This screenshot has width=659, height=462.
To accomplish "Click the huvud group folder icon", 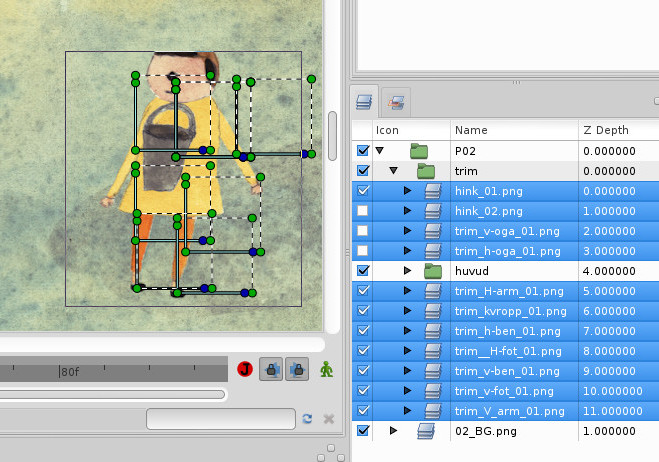I will click(x=433, y=271).
